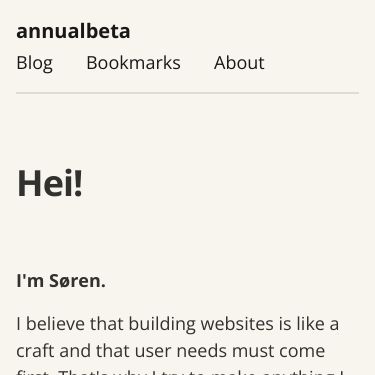
Task: Click the word 'that' after 'I believe'
Action: [x=107, y=324]
